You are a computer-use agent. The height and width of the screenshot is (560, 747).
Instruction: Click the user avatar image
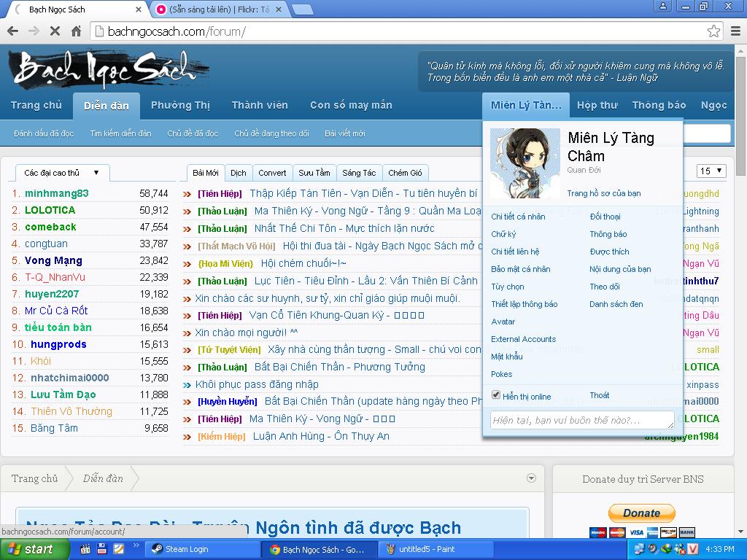[525, 163]
